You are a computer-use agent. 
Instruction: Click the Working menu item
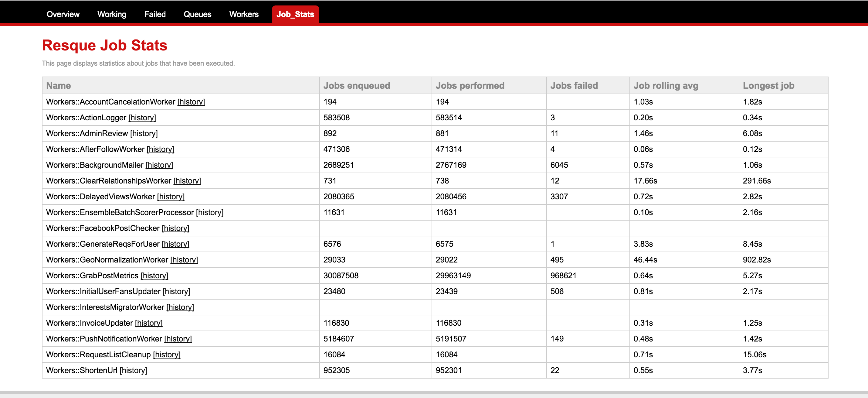[111, 14]
